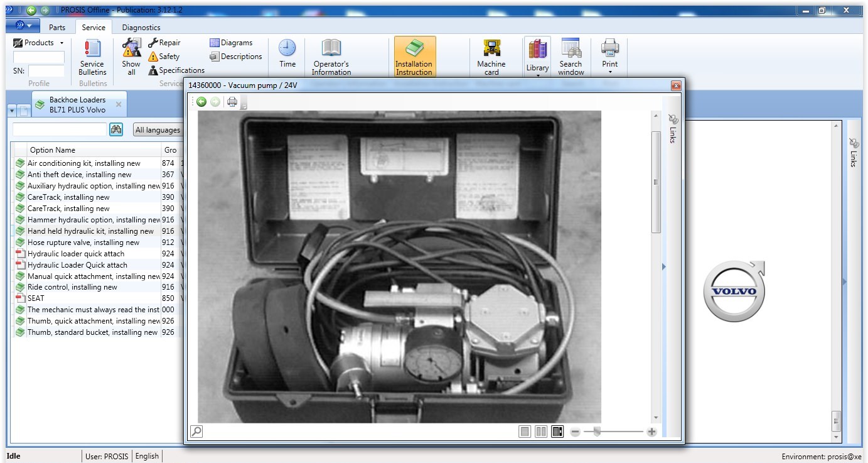Image resolution: width=868 pixels, height=463 pixels.
Task: Click the binoculars search icon
Action: coord(116,129)
